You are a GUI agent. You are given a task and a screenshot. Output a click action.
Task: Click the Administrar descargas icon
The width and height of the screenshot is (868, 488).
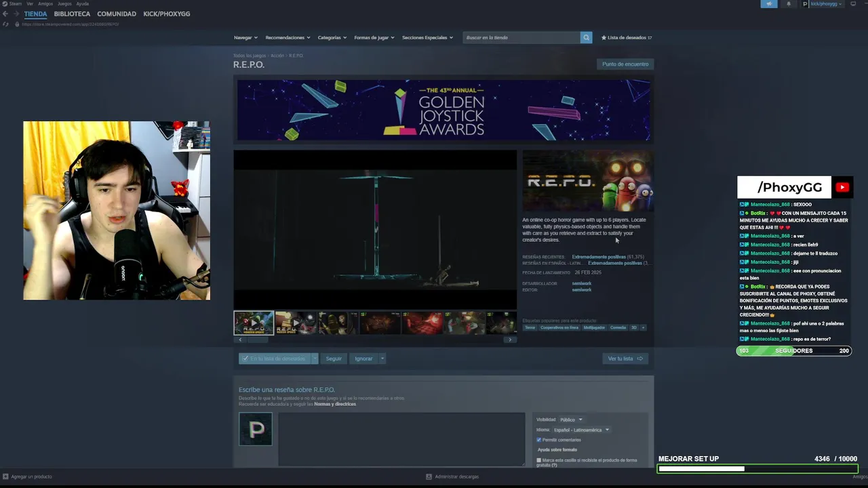(x=429, y=476)
